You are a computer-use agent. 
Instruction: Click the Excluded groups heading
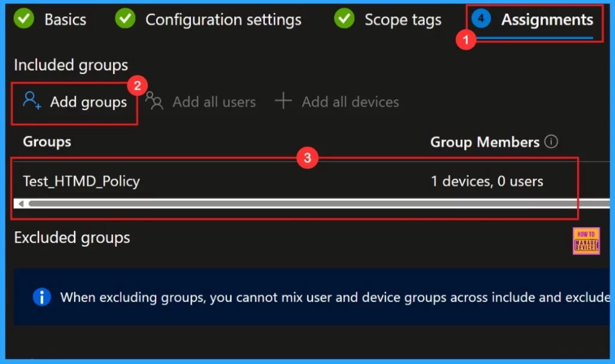(72, 238)
